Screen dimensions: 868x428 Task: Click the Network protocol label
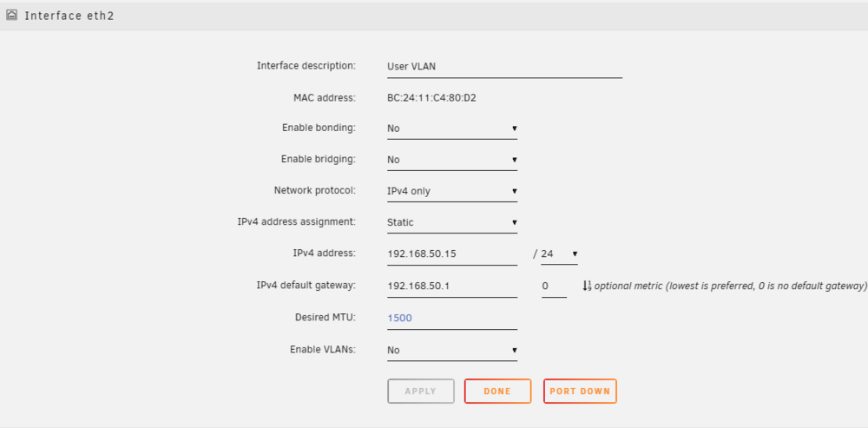[315, 191]
